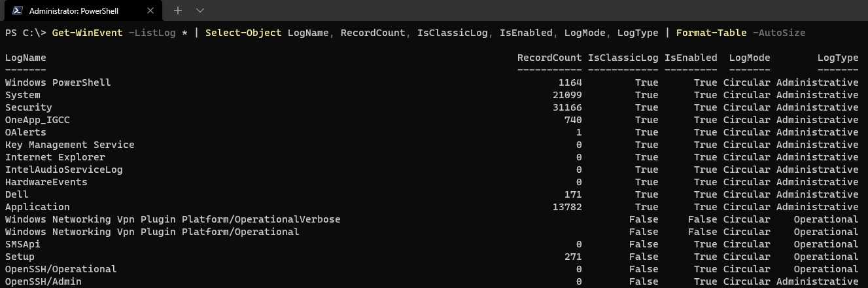This screenshot has height=288, width=868.
Task: Click the Vpn Plugin Platform/OperationalVerbose log name
Action: [173, 219]
